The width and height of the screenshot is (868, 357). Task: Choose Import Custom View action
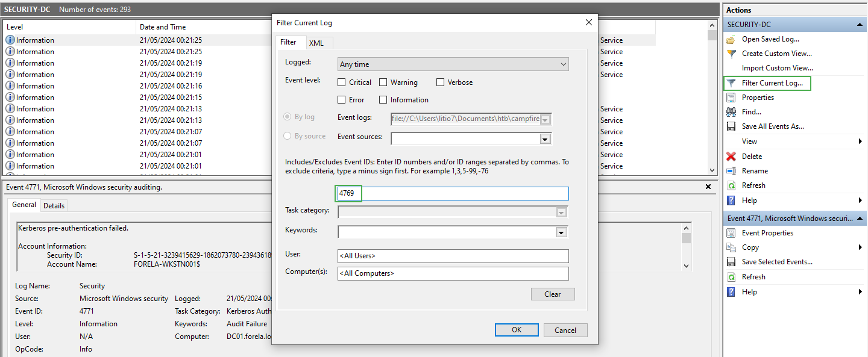click(x=777, y=68)
